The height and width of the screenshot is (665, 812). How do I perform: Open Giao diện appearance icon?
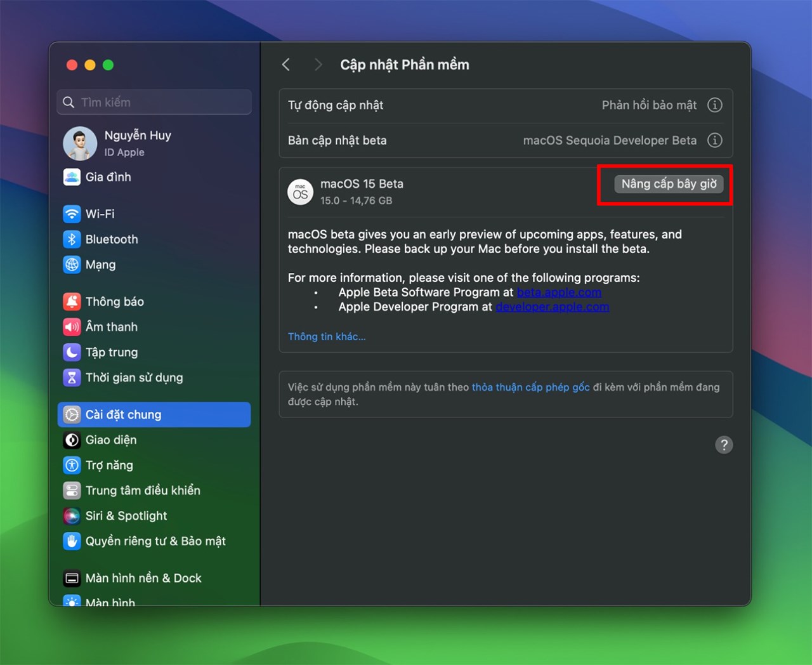[72, 440]
